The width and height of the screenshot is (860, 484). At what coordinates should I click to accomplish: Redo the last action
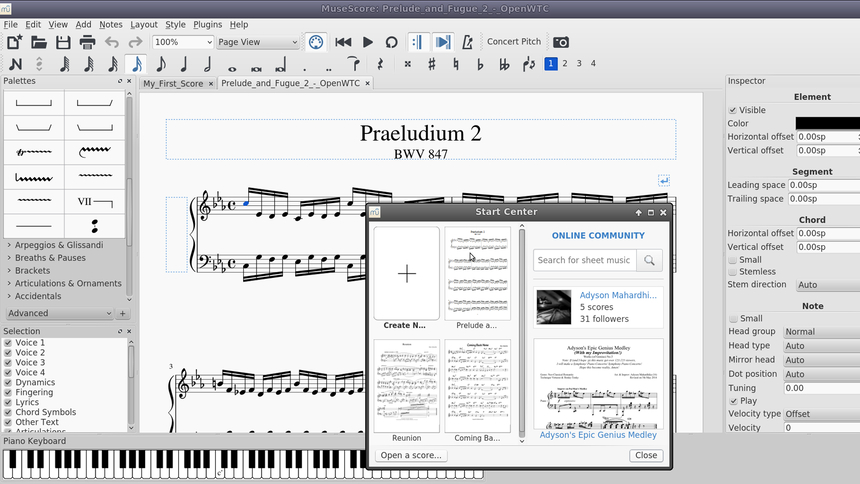click(x=135, y=42)
